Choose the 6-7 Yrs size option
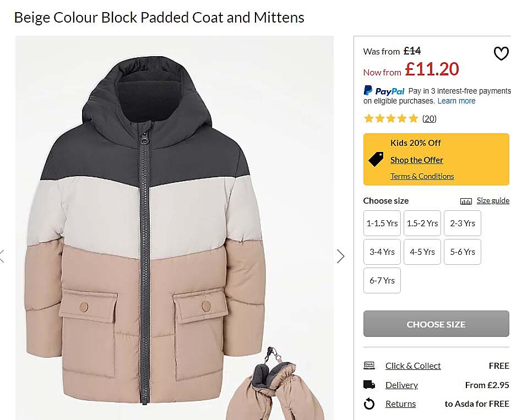The image size is (511, 420). point(382,281)
